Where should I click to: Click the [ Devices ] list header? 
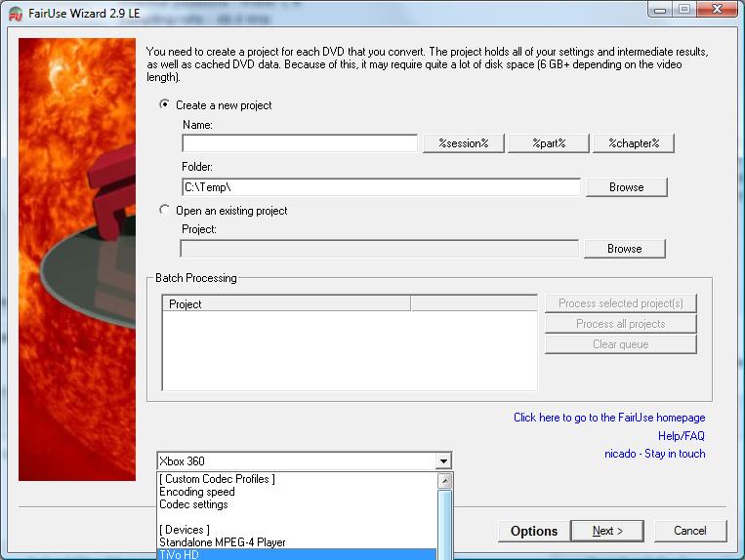click(297, 530)
